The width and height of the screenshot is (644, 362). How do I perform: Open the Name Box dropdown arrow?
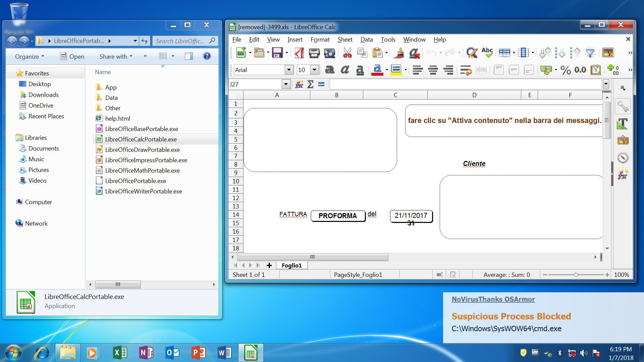point(286,84)
